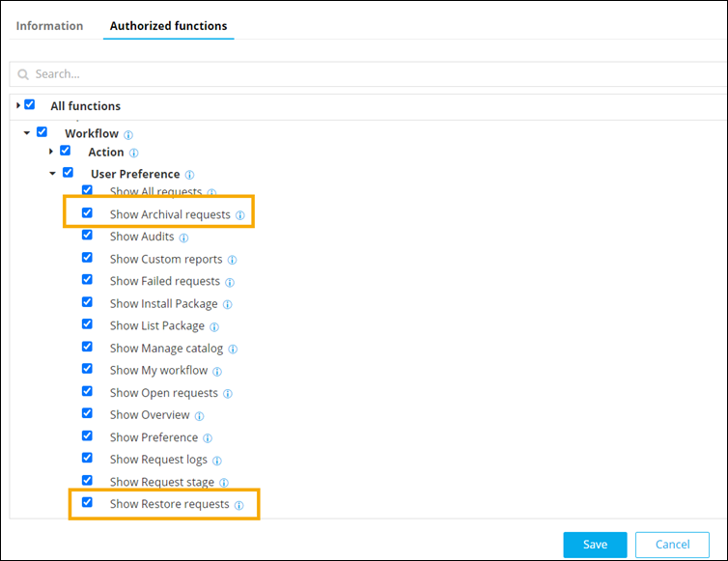Uncheck Show Failed requests checkbox
Viewport: 728px width, 561px height.
(87, 279)
